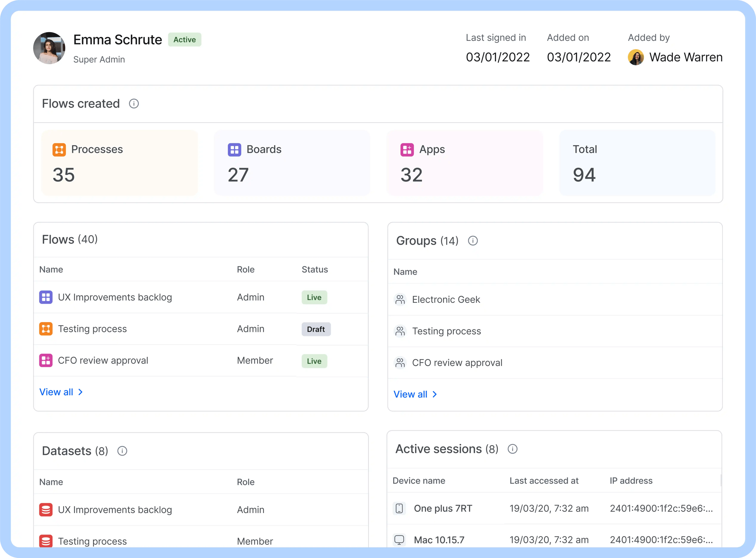This screenshot has width=756, height=558.
Task: Click process icon of Testing process flow
Action: pyautogui.click(x=46, y=329)
